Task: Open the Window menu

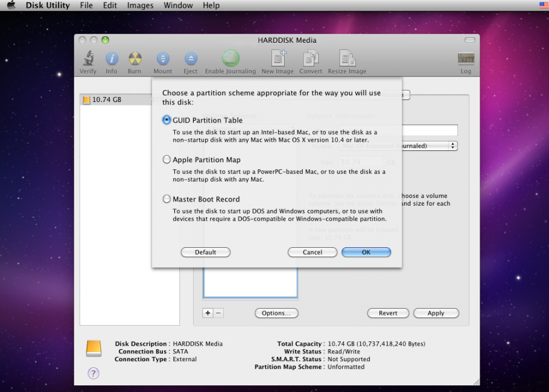Action: [178, 5]
